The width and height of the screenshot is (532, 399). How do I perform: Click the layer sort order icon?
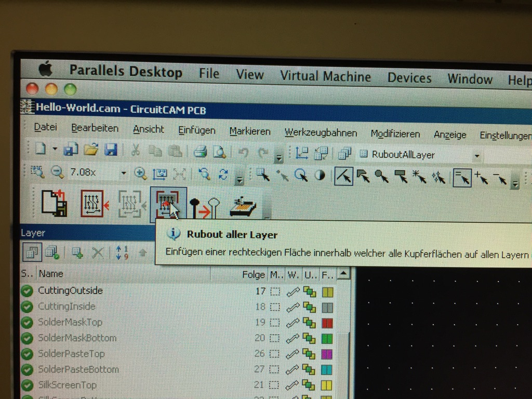122,252
